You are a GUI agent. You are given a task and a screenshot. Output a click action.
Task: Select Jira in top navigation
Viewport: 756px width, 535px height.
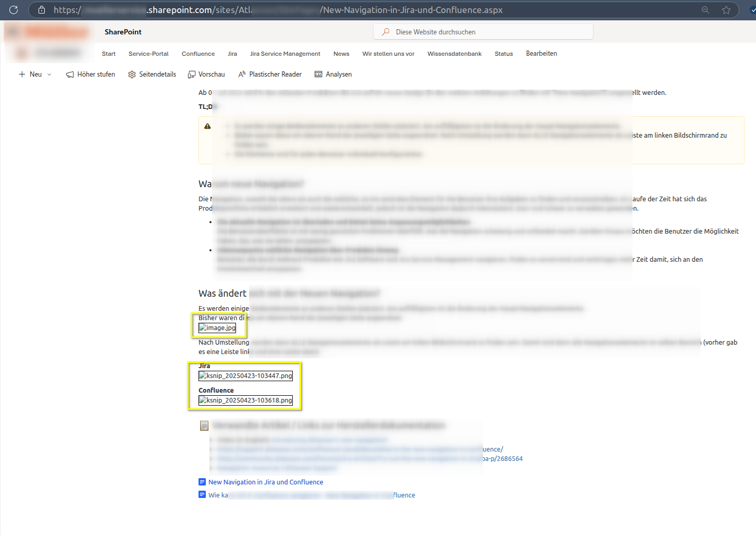232,54
